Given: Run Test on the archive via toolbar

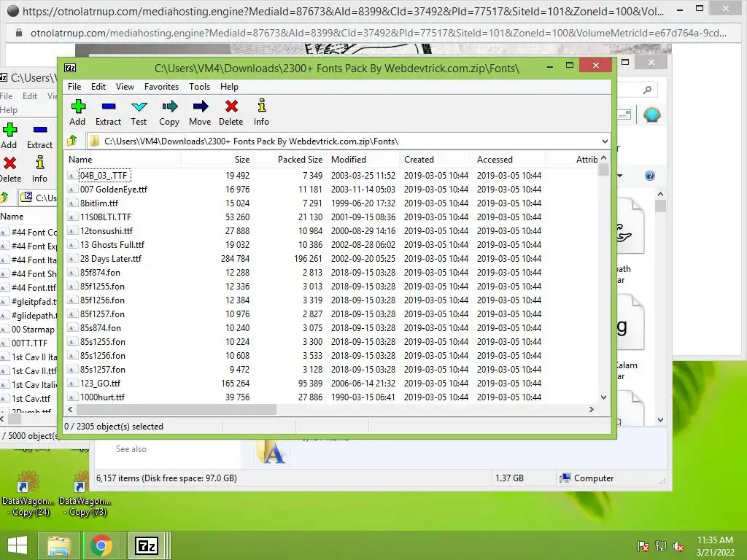Looking at the screenshot, I should tap(139, 106).
